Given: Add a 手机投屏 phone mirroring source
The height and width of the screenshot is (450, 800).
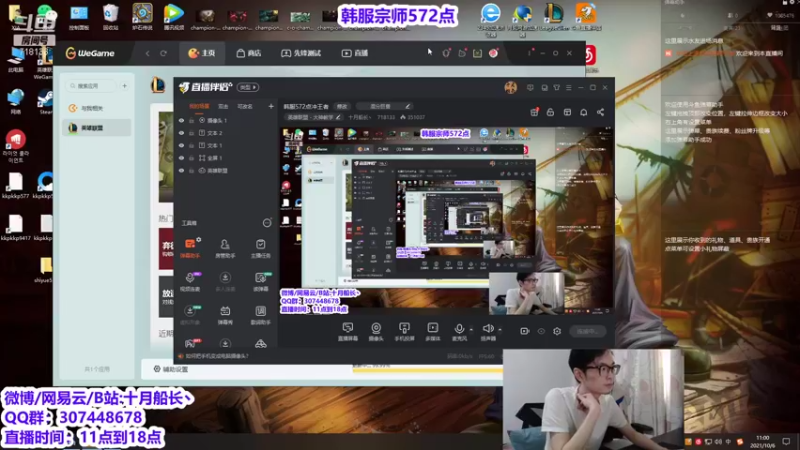Looking at the screenshot, I should point(404,331).
